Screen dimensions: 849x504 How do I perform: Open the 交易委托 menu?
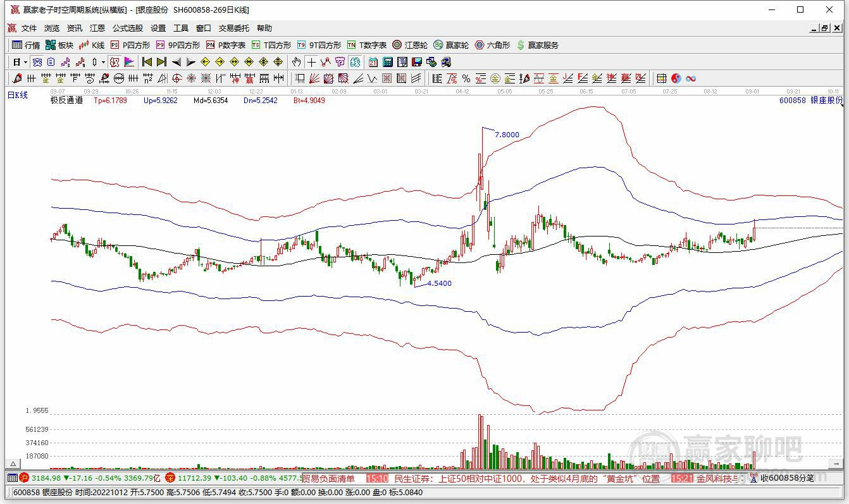pos(234,28)
